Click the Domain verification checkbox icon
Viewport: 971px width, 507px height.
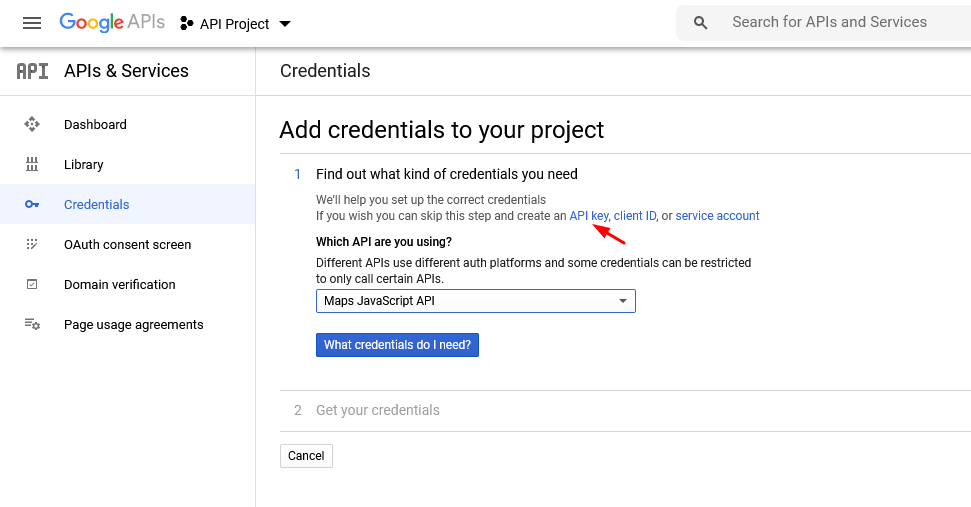32,285
